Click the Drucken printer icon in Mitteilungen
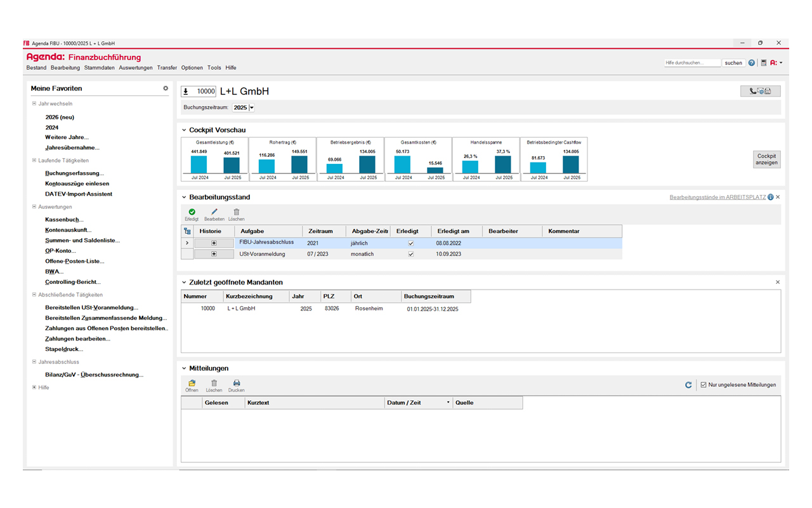Screen dimensions: 812x508 point(237,384)
